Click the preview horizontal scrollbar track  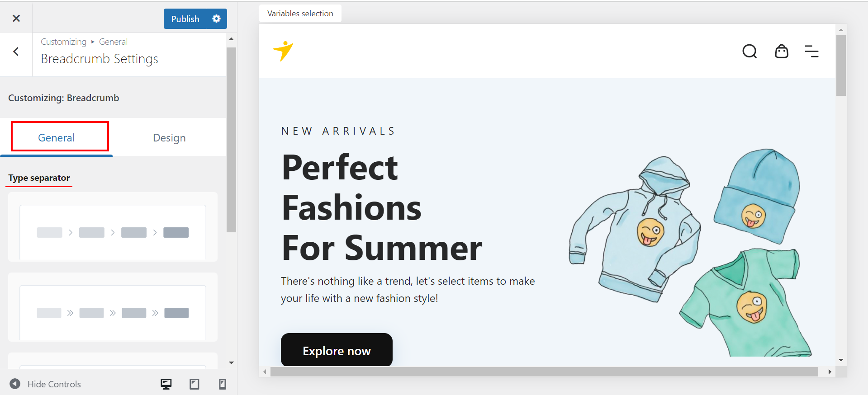point(543,372)
